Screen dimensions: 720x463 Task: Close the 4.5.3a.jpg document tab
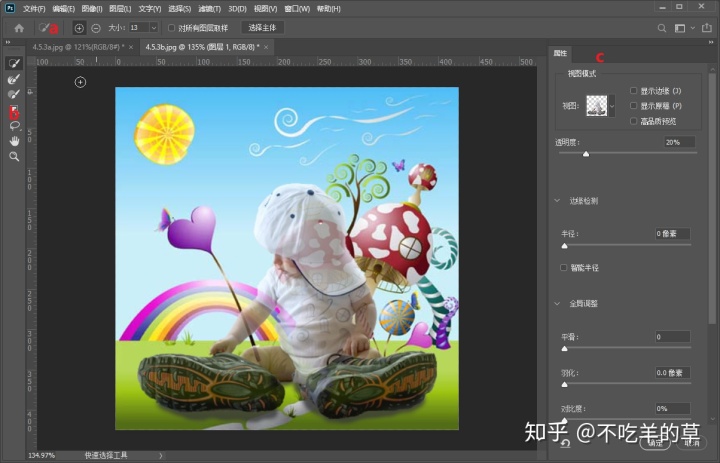(131, 47)
